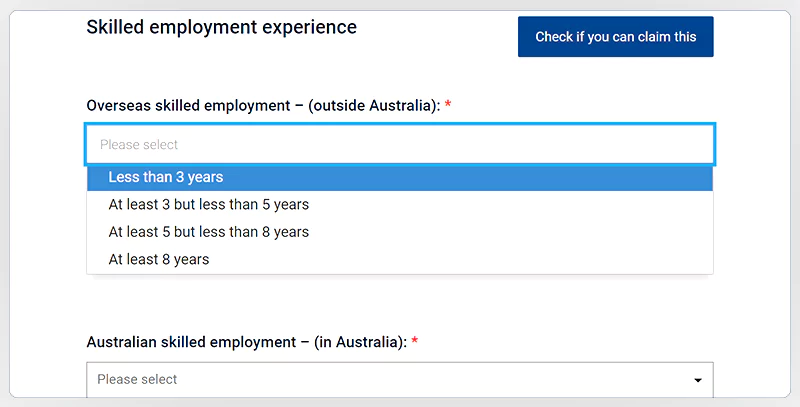The height and width of the screenshot is (407, 800).
Task: Click the "(in Australia)" text in the label
Action: (360, 342)
